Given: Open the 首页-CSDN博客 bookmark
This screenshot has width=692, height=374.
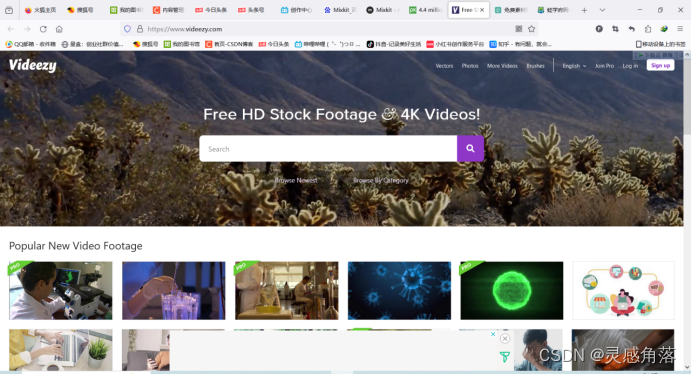Looking at the screenshot, I should click(x=229, y=44).
